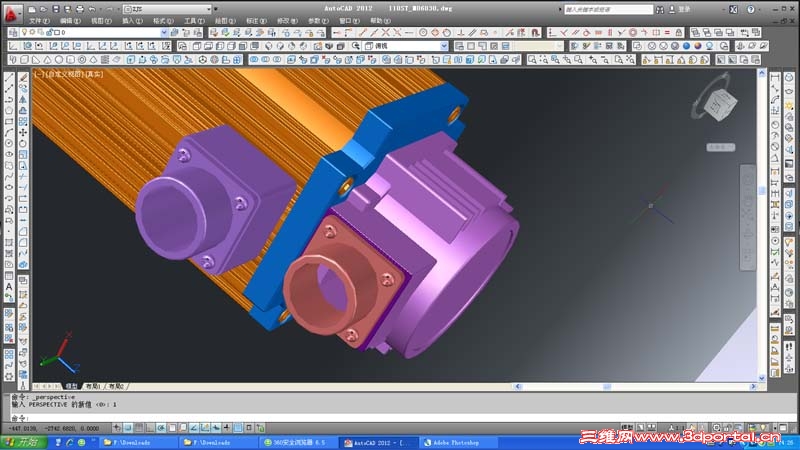Viewport: 800px width, 450px height.
Task: Select the Move tool in modify toolbar
Action: point(23,133)
